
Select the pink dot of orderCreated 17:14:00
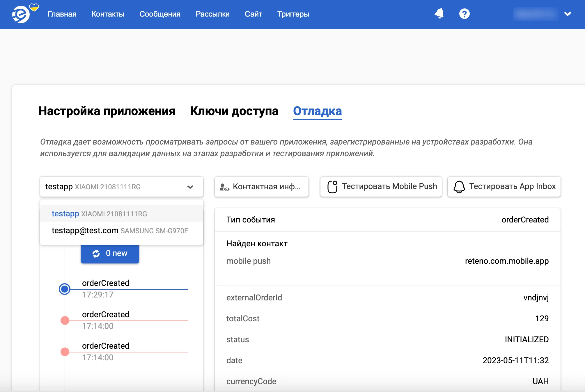coord(65,320)
